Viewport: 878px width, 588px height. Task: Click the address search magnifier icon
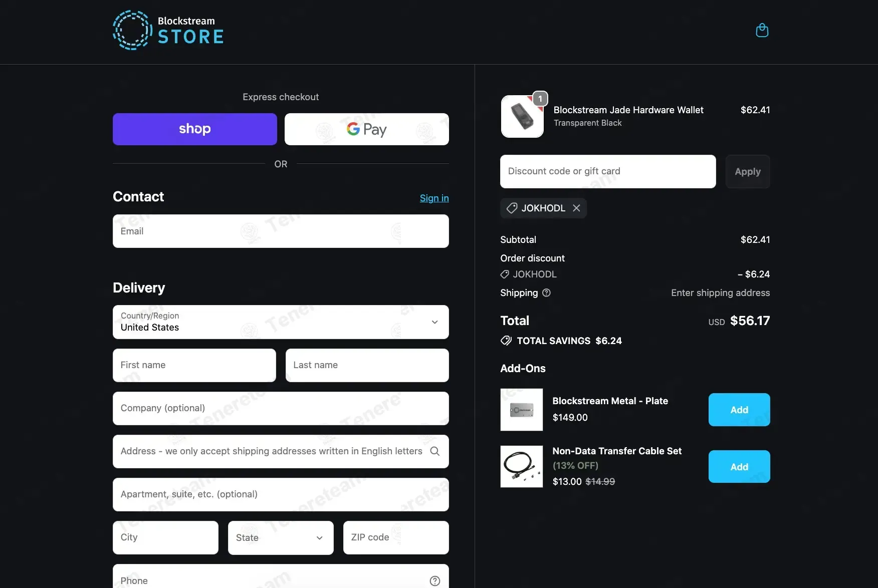pos(435,451)
